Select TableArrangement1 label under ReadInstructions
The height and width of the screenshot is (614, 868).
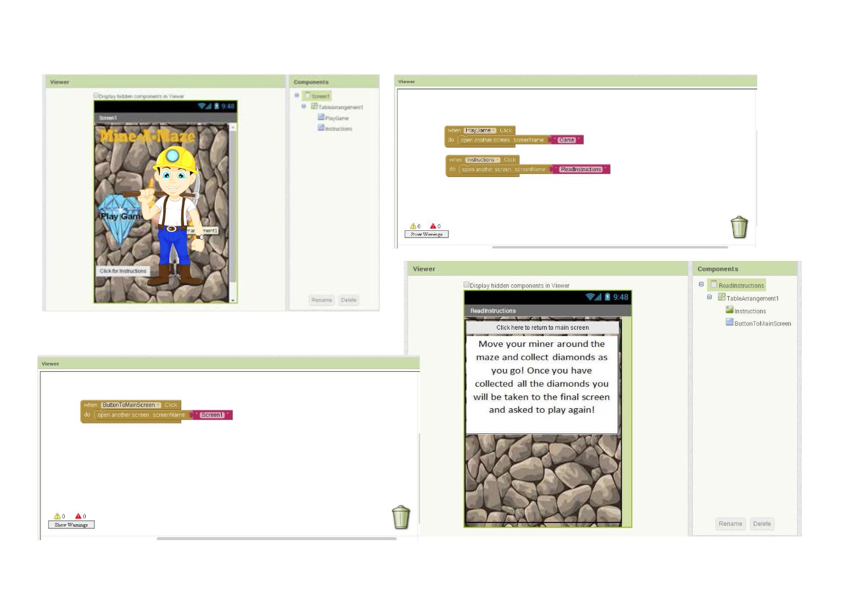[753, 298]
